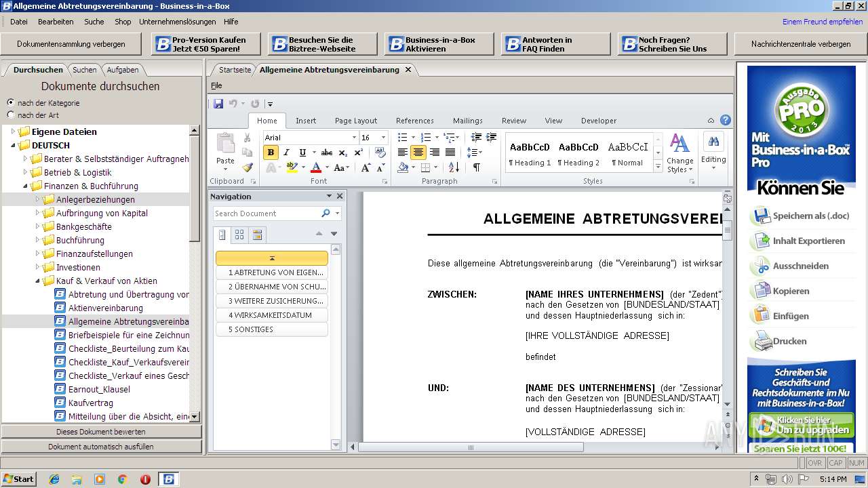Click 'Dokument automatisch ausfüllen' button
Screen dimensions: 868x488
(x=101, y=447)
